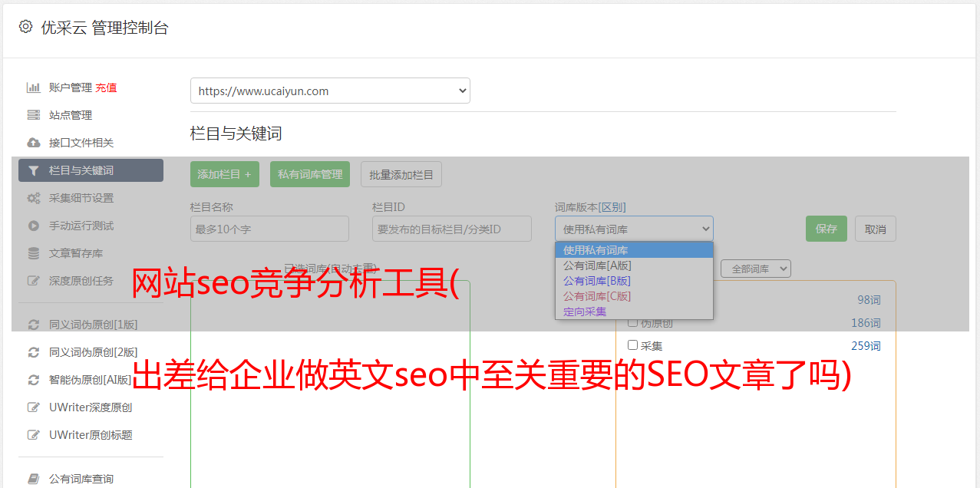Click the cloud upload icon for 接口文件相关

(33, 143)
